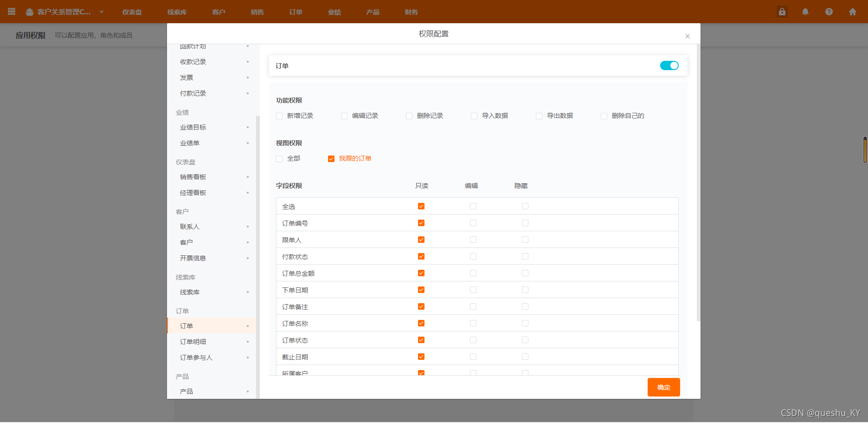
Task: Click the lock icon in the top bar
Action: (x=782, y=12)
